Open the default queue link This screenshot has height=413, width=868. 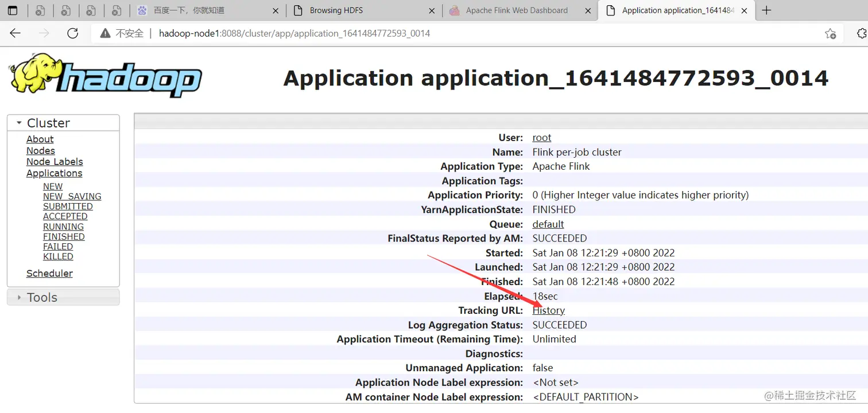tap(548, 224)
